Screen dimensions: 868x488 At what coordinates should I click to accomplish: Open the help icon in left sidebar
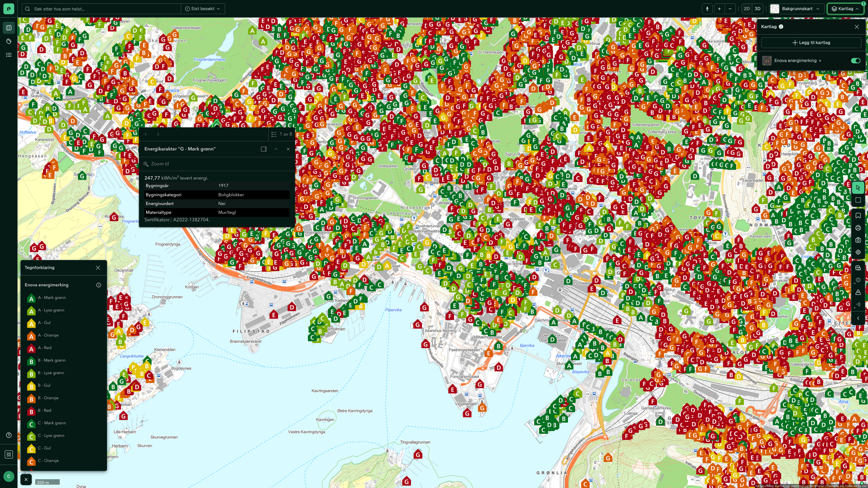(x=9, y=435)
